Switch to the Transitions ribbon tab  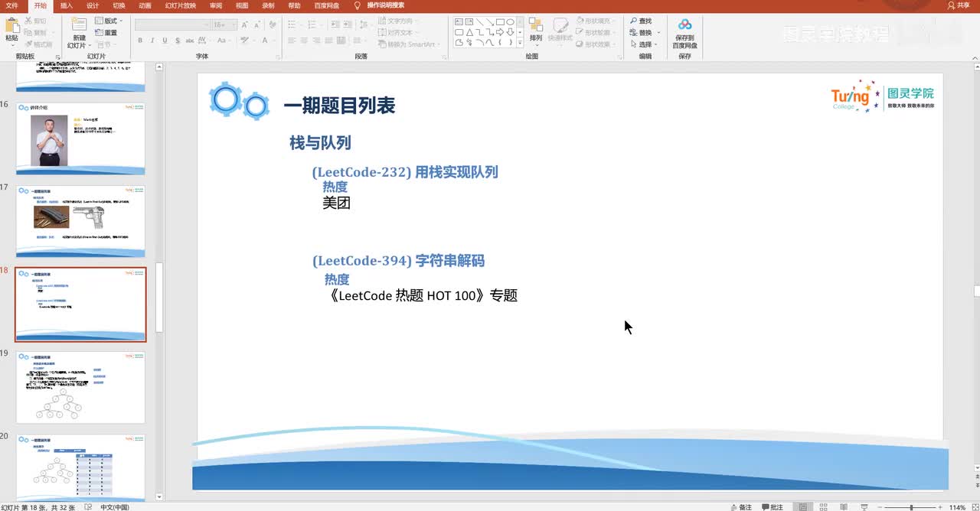[x=119, y=5]
